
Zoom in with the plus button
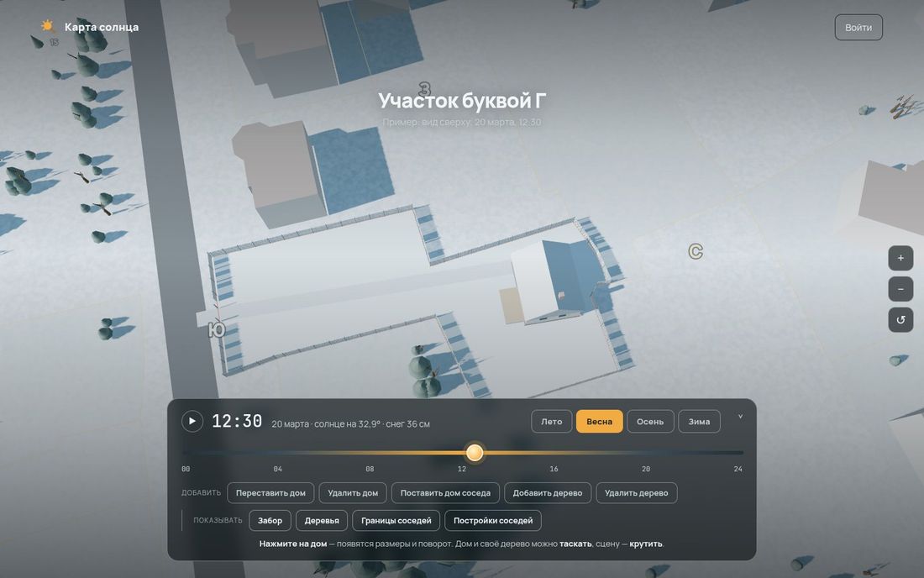(x=900, y=258)
